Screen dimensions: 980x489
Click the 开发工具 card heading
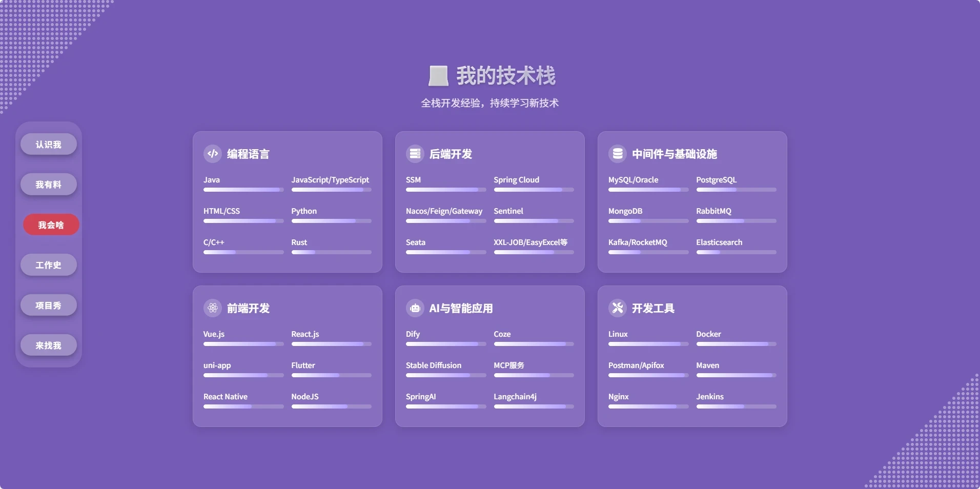tap(653, 308)
